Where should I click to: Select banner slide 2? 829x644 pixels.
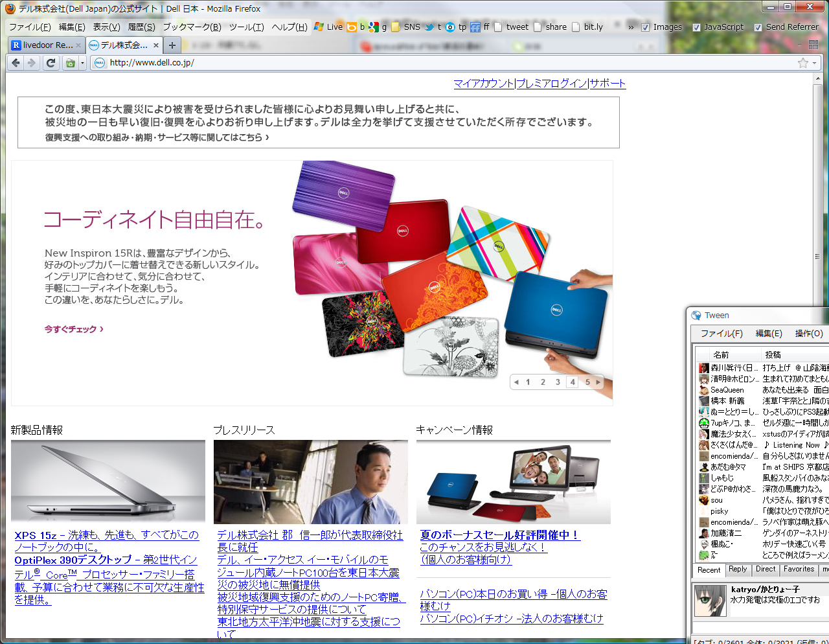point(543,382)
